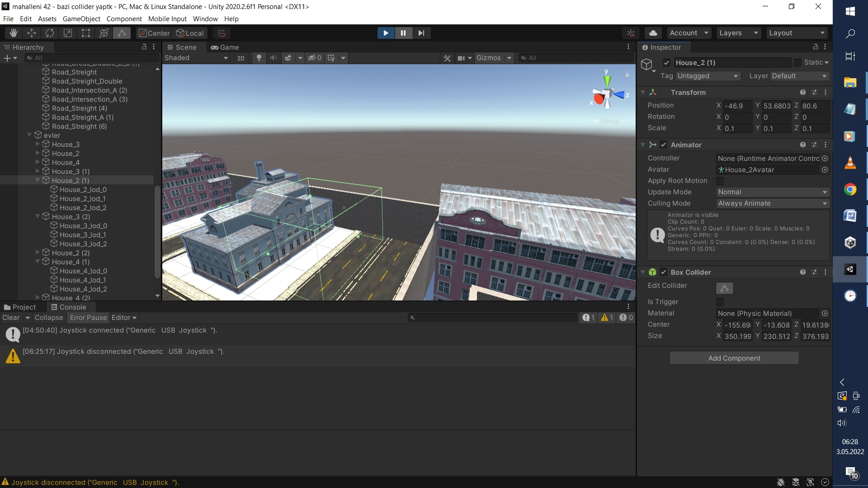
Task: Open the GameObject menu
Action: click(x=81, y=19)
